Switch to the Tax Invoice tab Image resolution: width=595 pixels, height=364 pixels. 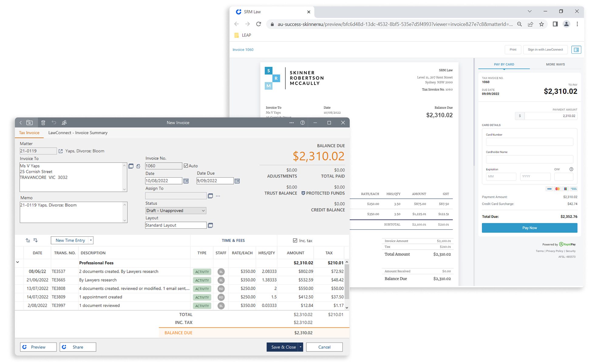click(x=29, y=133)
